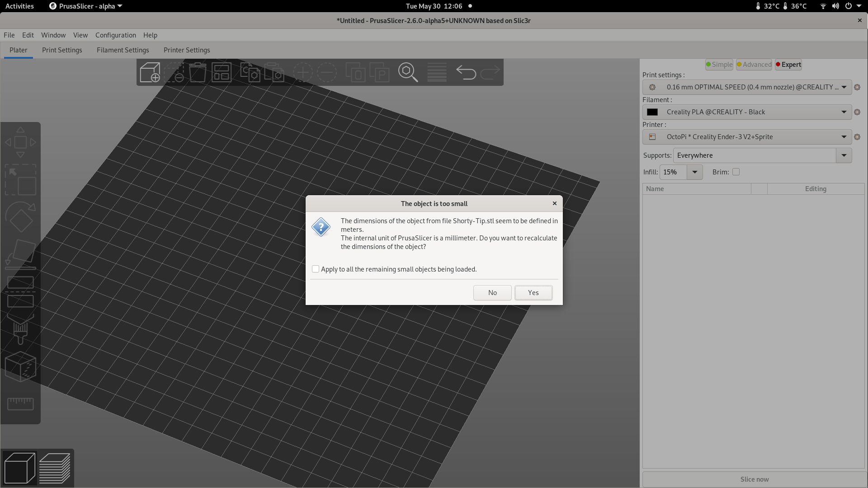The image size is (868, 488).
Task: Select the Move gizmo tool
Action: point(20,142)
